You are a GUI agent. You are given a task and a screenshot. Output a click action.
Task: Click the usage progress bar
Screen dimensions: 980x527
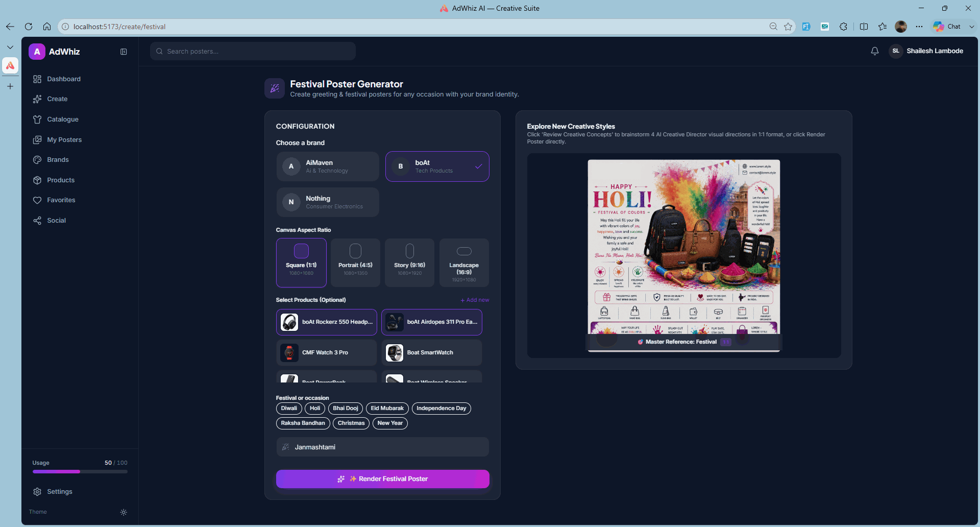pos(80,472)
